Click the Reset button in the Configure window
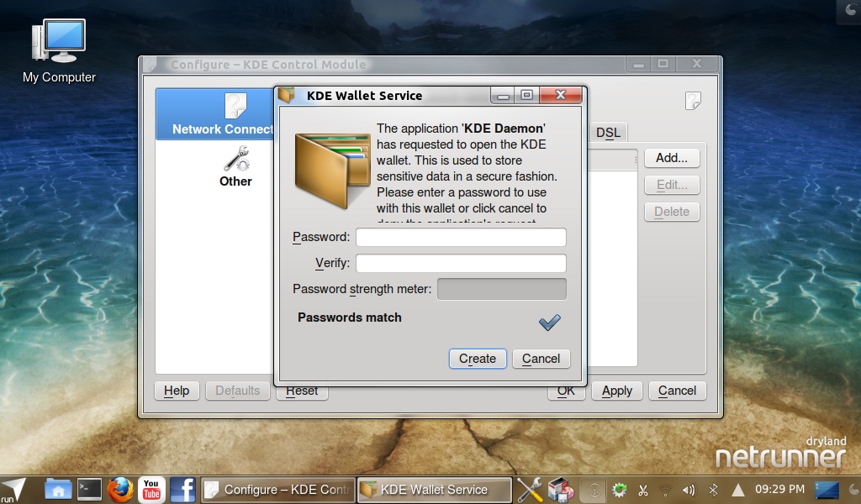The image size is (861, 504). (x=302, y=391)
